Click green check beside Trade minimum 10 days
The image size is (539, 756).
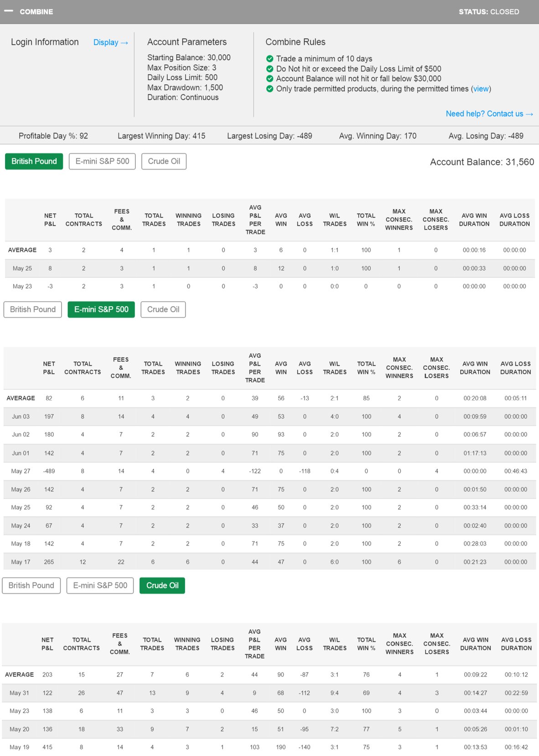tap(270, 59)
